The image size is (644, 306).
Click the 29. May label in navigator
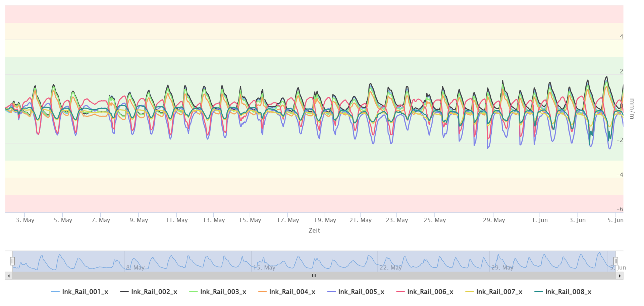pyautogui.click(x=502, y=267)
